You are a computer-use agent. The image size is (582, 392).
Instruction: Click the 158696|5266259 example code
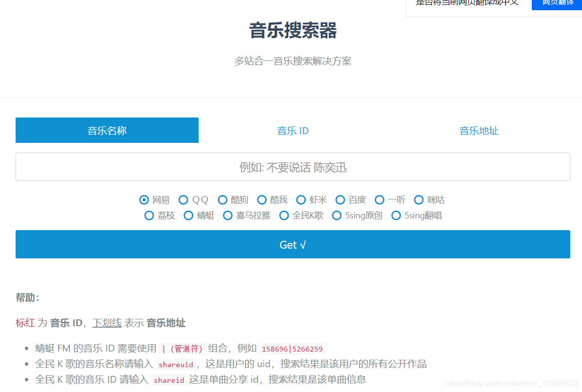[292, 349]
